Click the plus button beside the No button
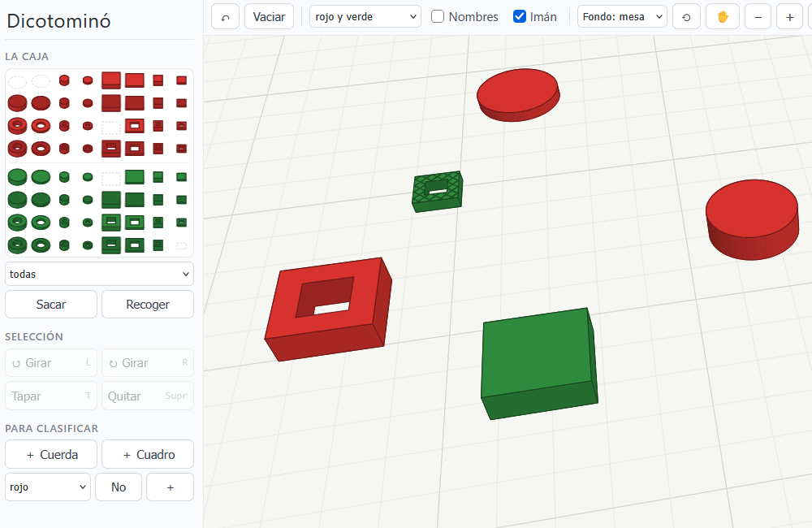The height and width of the screenshot is (528, 812). 170,487
